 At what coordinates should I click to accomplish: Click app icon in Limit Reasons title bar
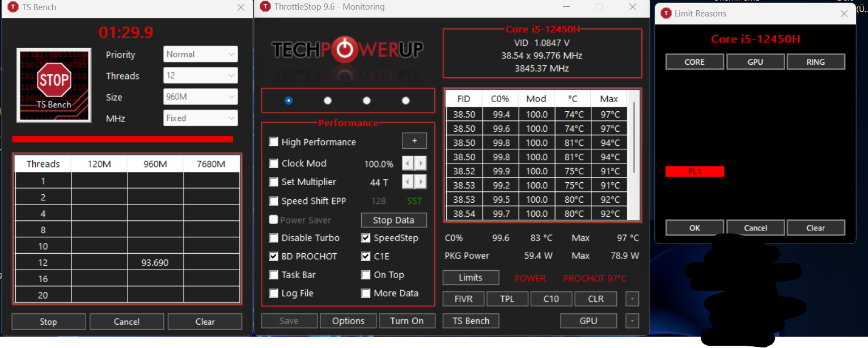[666, 13]
